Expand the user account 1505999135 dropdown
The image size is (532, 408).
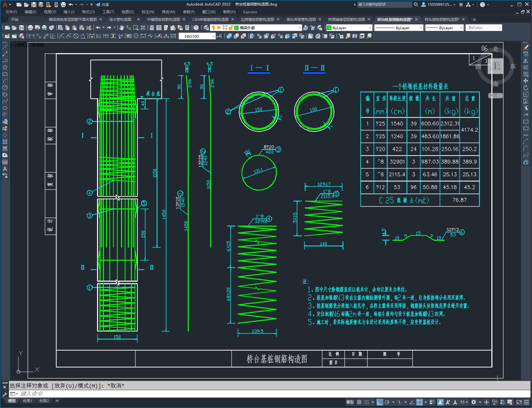(439, 5)
